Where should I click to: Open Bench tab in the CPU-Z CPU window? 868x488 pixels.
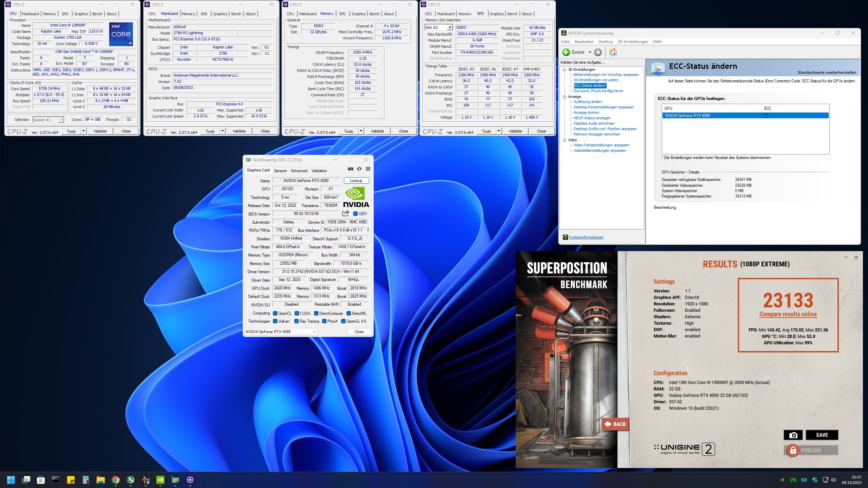[x=97, y=14]
